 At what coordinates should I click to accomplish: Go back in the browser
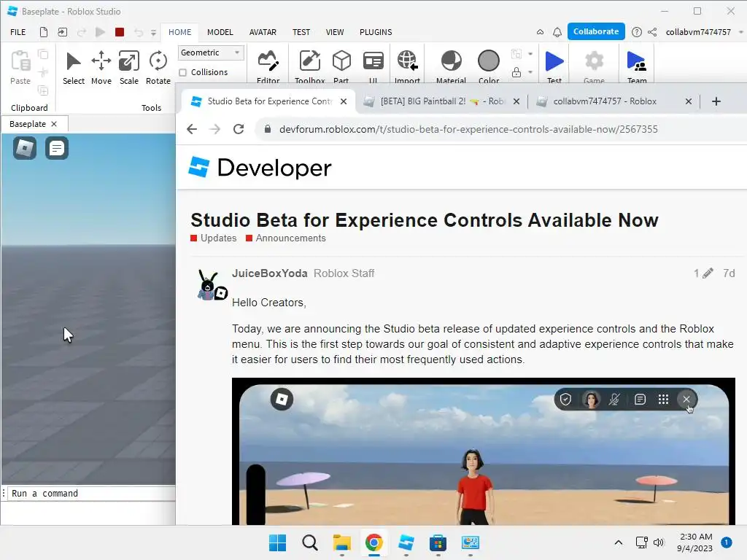click(192, 129)
